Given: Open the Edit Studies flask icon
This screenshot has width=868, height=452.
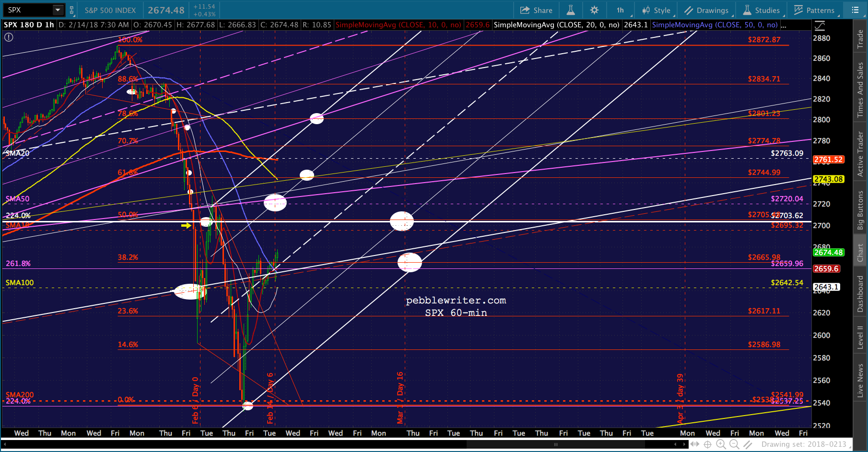Looking at the screenshot, I should pos(571,10).
